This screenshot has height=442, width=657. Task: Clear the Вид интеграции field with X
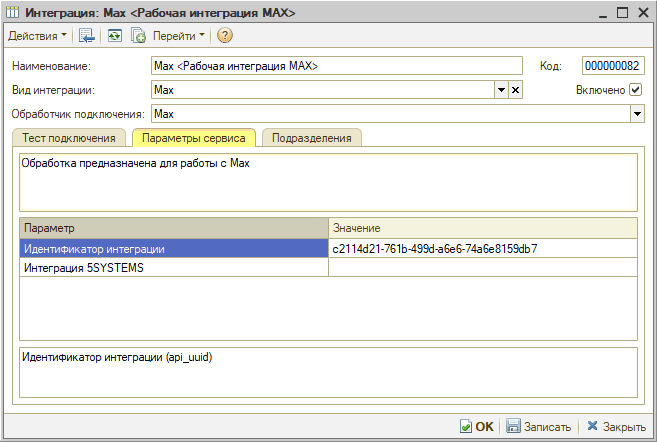(516, 90)
